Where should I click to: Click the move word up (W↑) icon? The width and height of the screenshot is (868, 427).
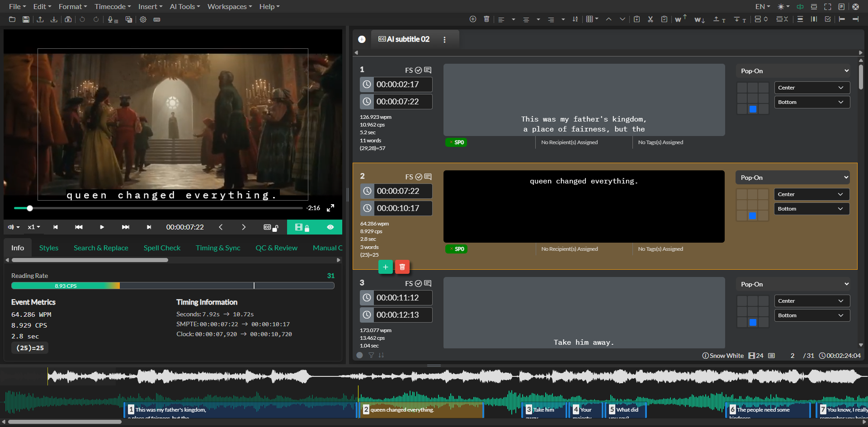tap(681, 19)
